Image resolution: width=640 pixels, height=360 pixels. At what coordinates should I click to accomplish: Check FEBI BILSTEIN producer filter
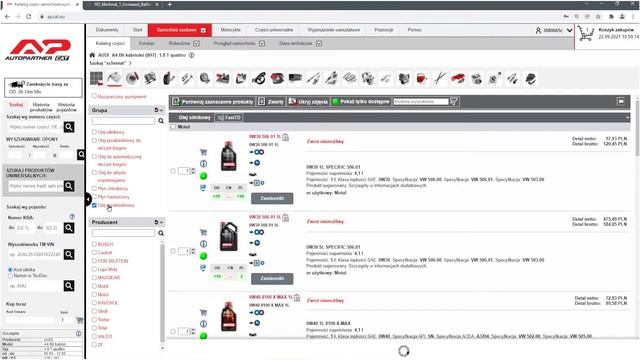tap(94, 261)
